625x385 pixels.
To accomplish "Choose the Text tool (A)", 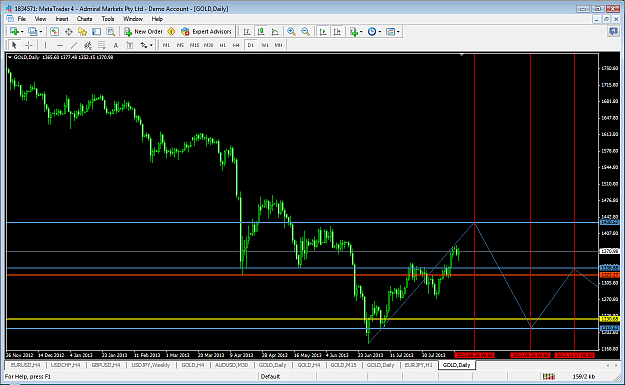I will pos(116,45).
